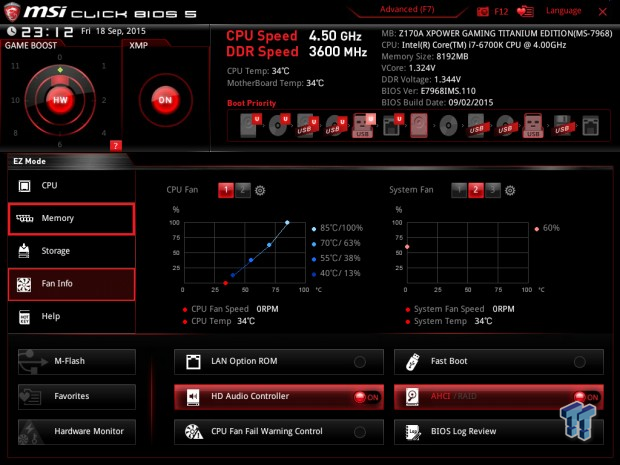
Task: Select CPU Fan 1 tab
Action: coord(226,190)
